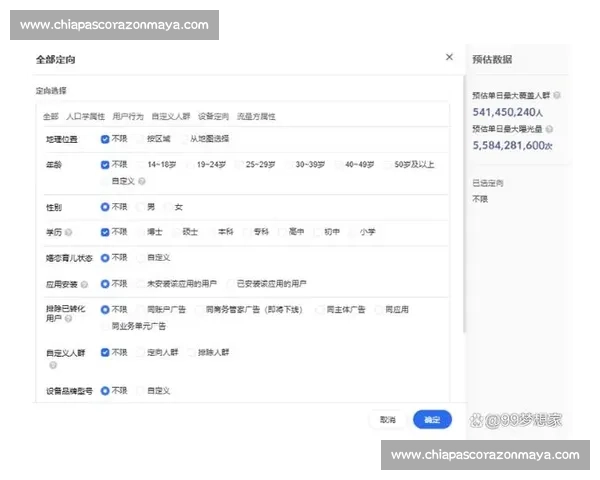
Task: Select 不限 radio in 婚恋育儿状态 row
Action: pyautogui.click(x=105, y=258)
